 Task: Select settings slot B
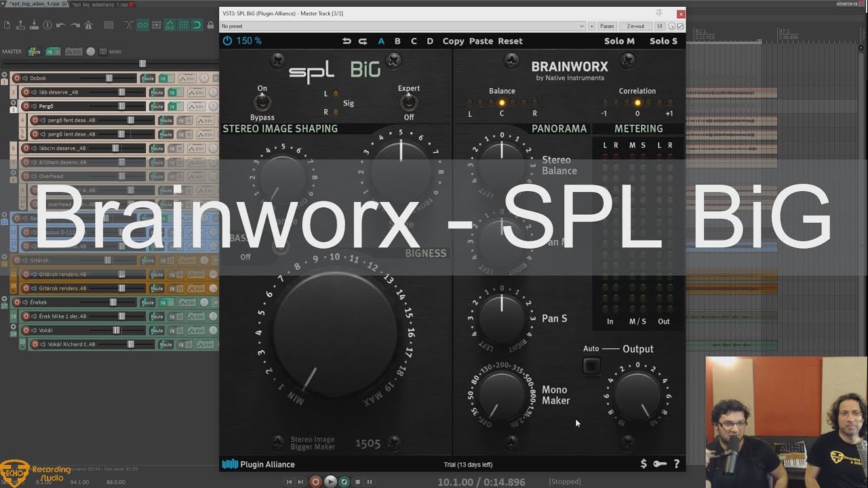pyautogui.click(x=397, y=41)
